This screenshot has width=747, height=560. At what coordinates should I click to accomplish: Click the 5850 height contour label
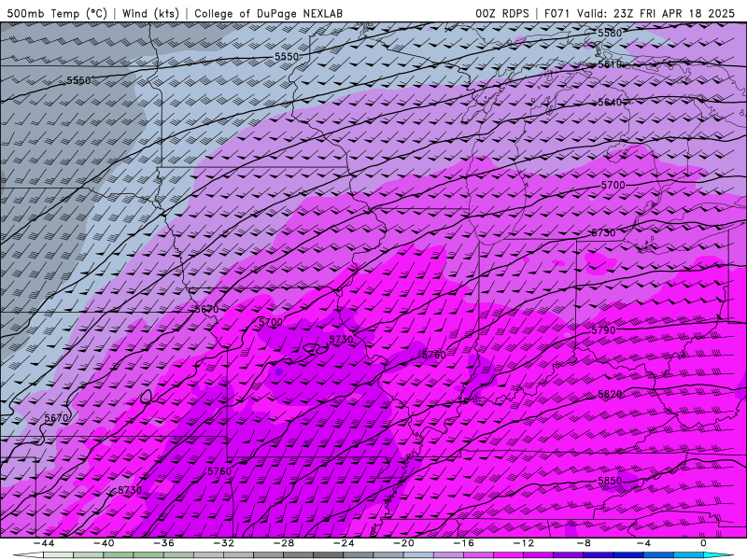tap(610, 481)
